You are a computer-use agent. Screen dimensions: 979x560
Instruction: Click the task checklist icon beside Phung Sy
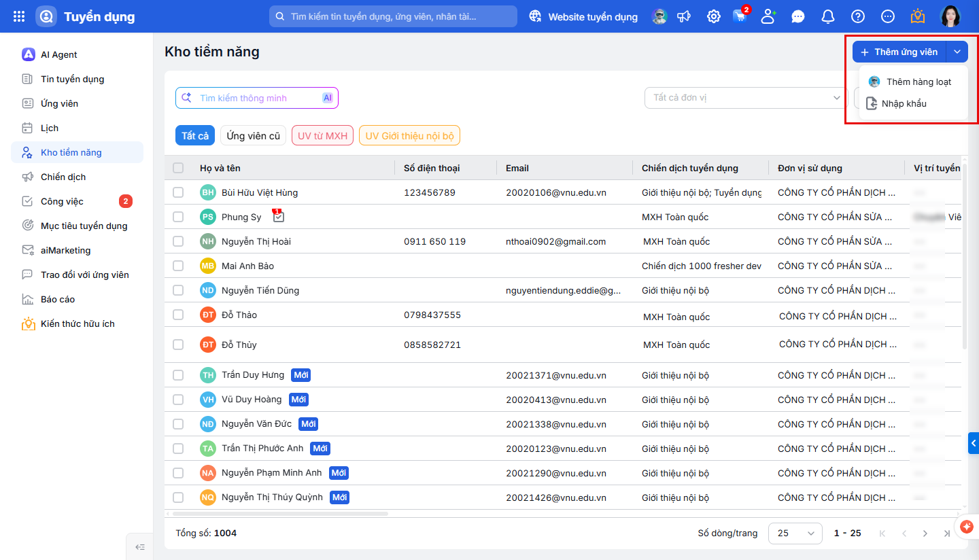coord(278,216)
